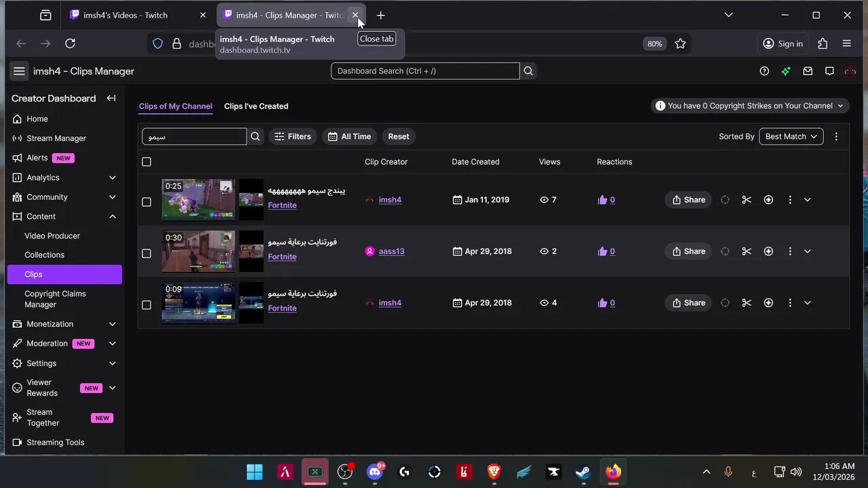Open the Firefox application menu

[x=846, y=43]
